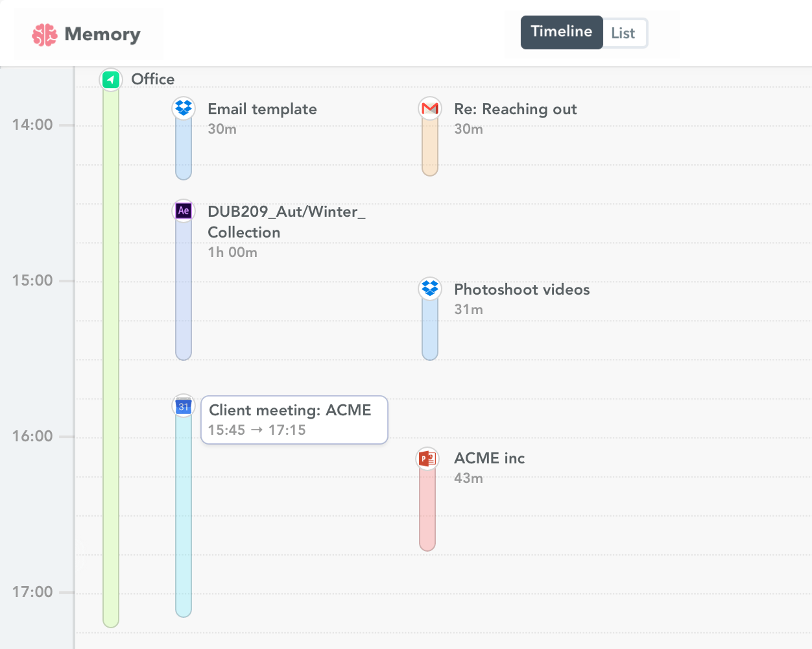The image size is (812, 649).
Task: Open the Re: Reaching out email entry
Action: (x=516, y=109)
